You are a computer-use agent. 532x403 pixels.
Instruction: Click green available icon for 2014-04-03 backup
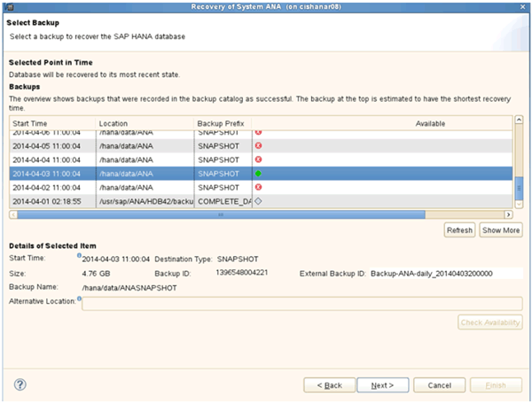[x=258, y=174]
